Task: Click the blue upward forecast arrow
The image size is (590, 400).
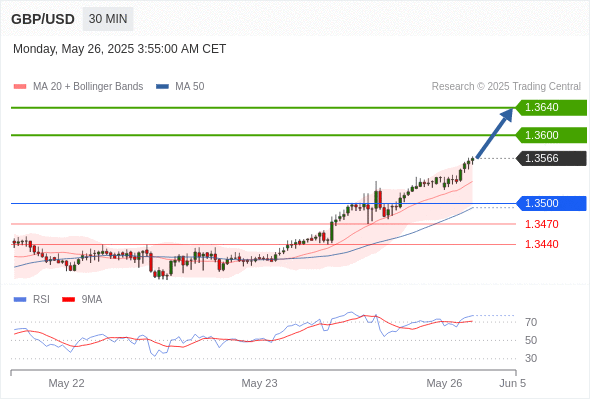Action: point(494,133)
